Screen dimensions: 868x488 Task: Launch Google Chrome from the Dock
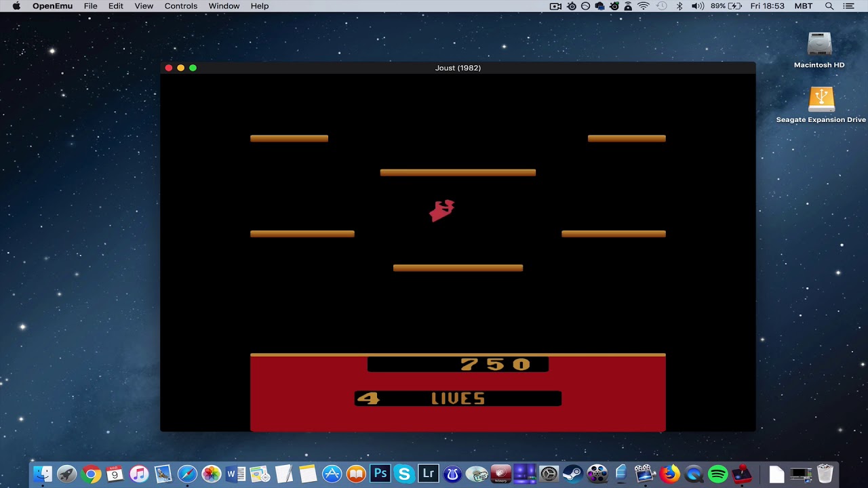91,474
